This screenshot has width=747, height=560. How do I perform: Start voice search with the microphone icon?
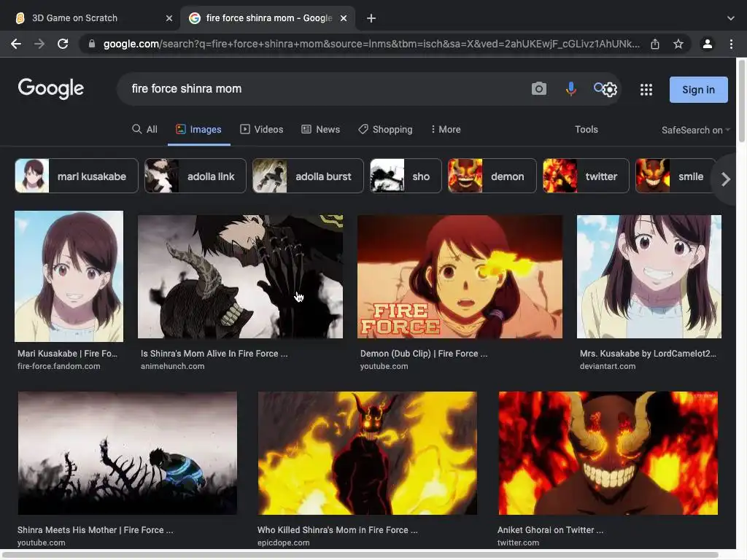(570, 88)
